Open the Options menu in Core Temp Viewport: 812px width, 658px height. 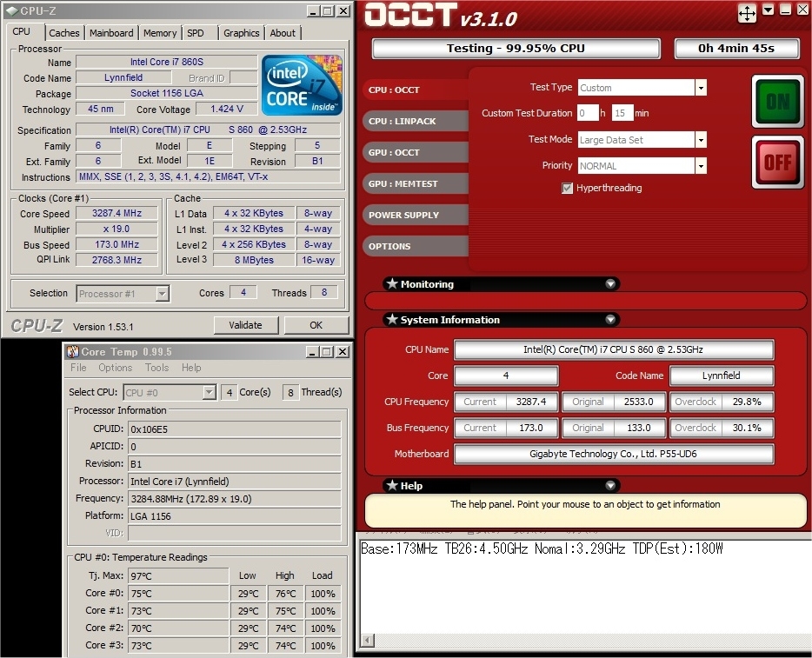(116, 368)
